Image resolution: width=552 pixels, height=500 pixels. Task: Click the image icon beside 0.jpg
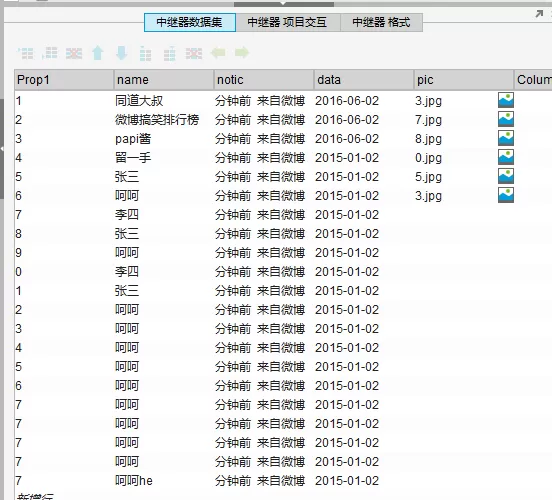506,157
